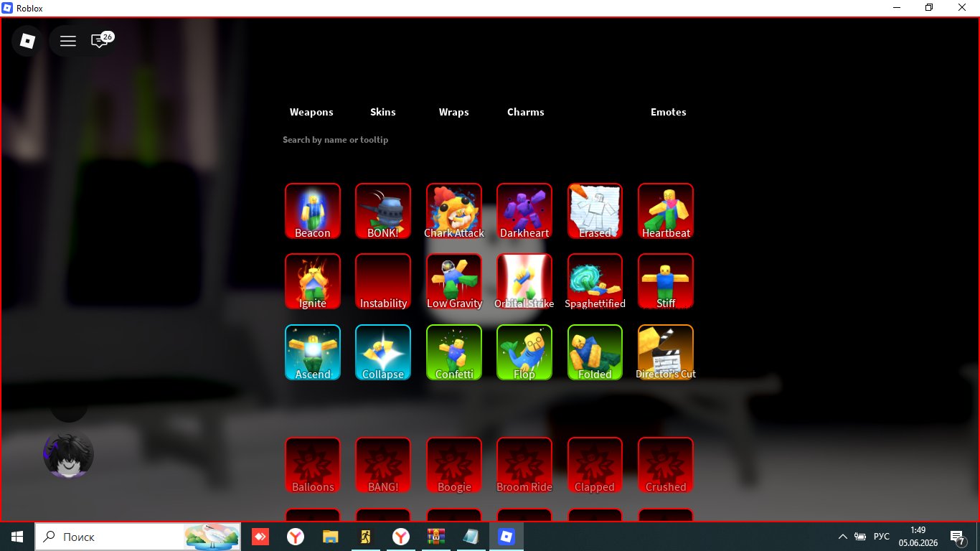Pick the Ascend emote

[313, 352]
